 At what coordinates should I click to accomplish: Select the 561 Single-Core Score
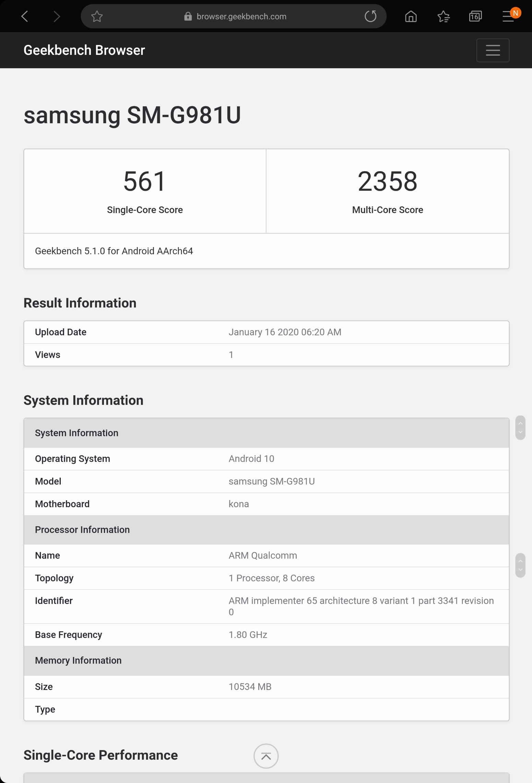(145, 182)
